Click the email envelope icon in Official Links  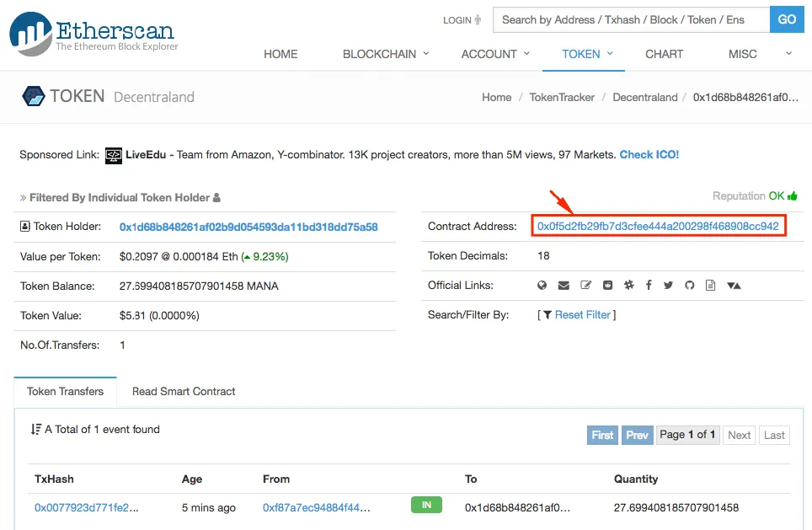(564, 286)
